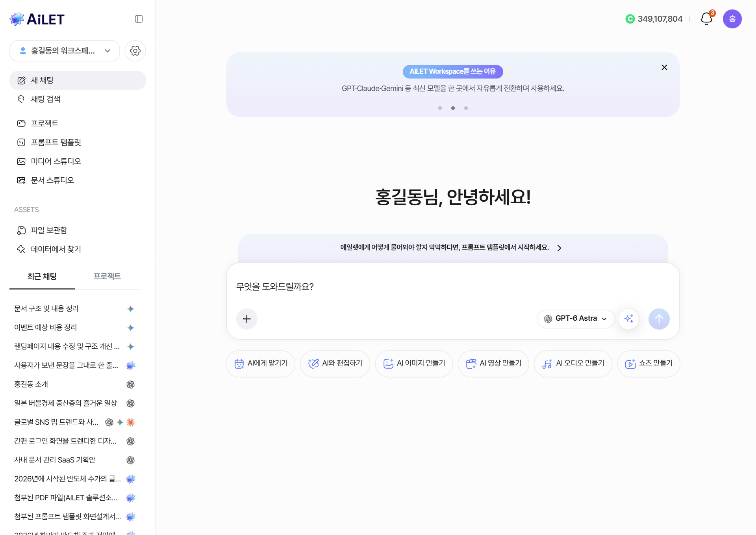The image size is (756, 535).
Task: Choose 'AI 영상 만들기' quick action
Action: (493, 364)
